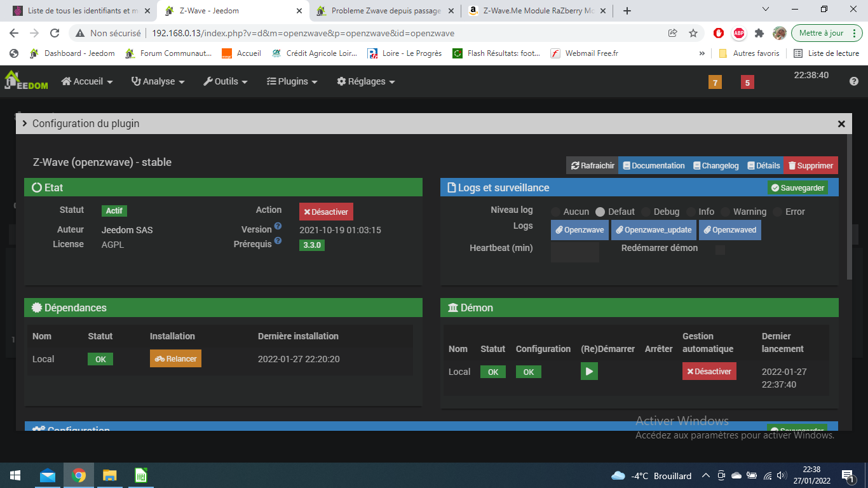Click the Heartbeat (min) input field

click(575, 252)
